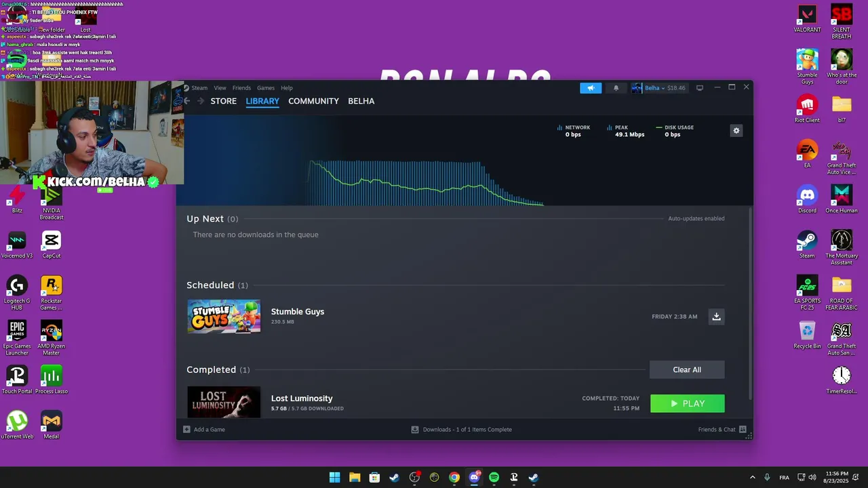Open Medal desktop shortcut

(x=52, y=426)
